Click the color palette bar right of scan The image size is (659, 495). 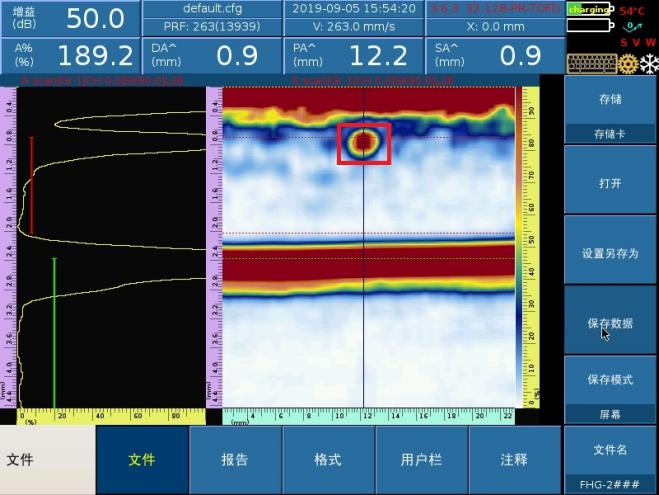coord(520,240)
